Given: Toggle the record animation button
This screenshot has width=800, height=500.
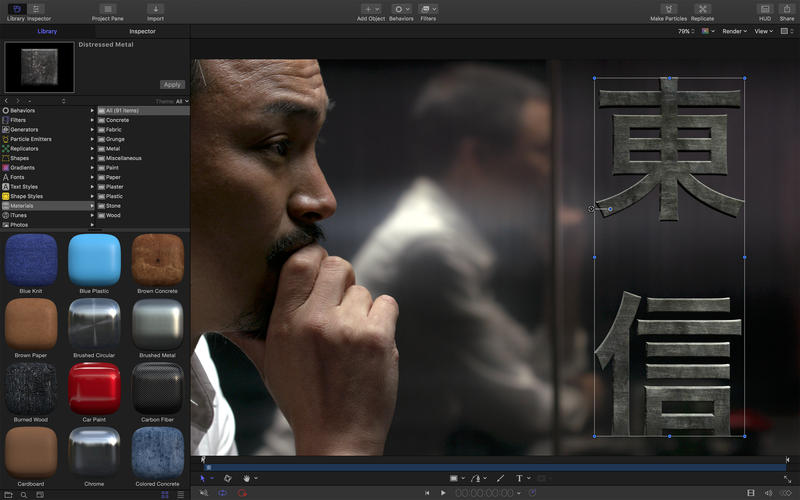Looking at the screenshot, I should tap(243, 493).
